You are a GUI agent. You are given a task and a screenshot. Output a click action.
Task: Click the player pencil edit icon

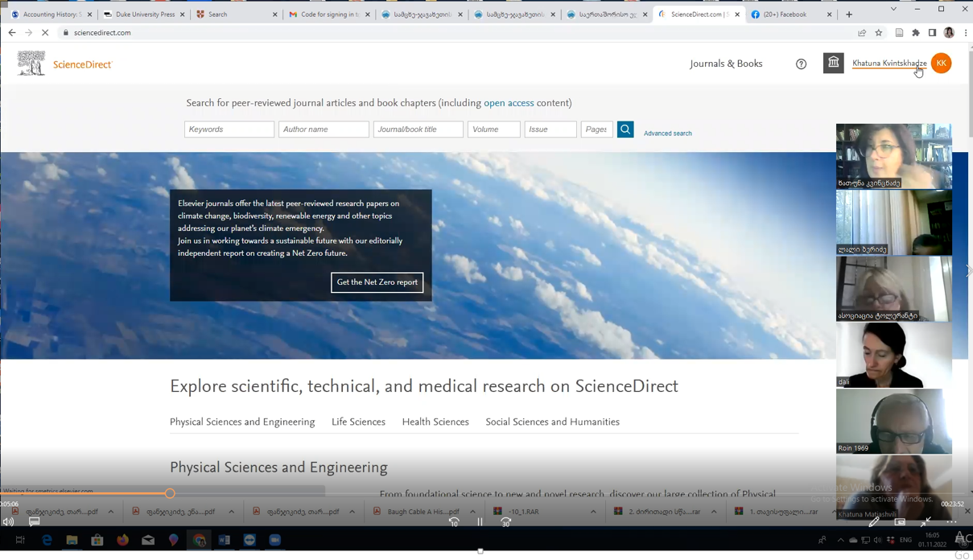pos(874,522)
